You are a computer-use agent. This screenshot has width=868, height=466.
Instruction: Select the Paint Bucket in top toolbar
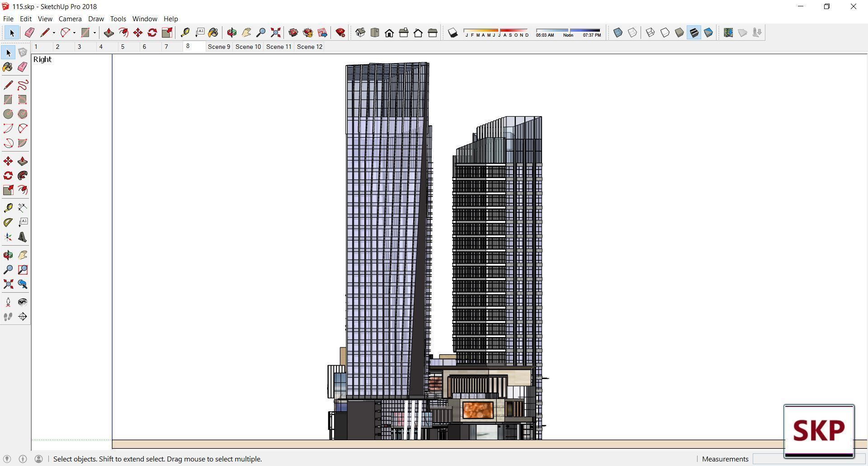pyautogui.click(x=213, y=33)
